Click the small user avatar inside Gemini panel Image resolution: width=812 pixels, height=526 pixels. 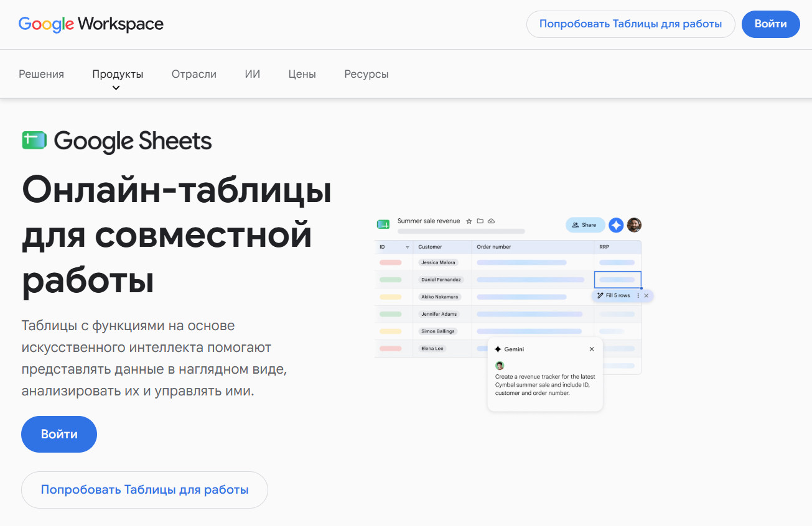(500, 366)
